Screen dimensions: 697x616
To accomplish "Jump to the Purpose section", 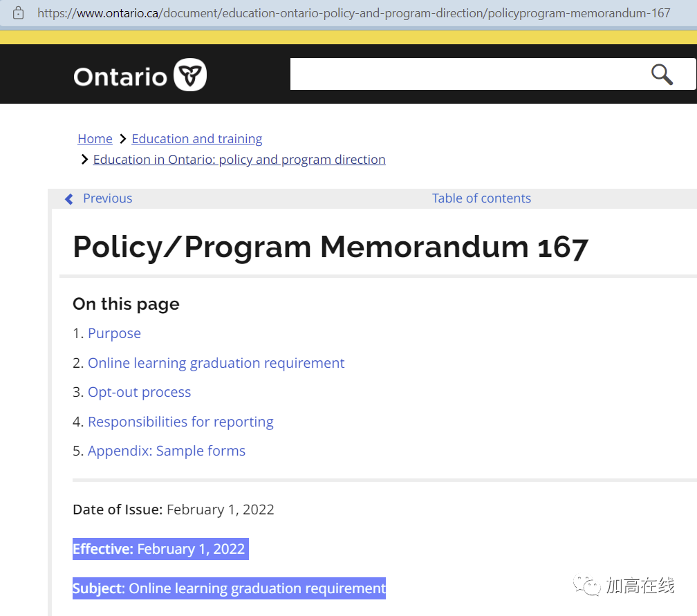I will [114, 333].
